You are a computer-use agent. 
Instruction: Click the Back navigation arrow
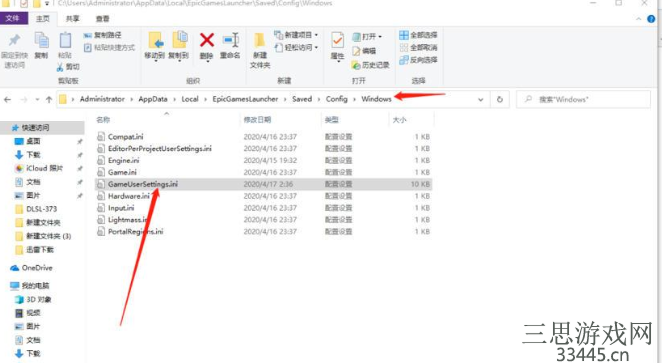(8, 100)
